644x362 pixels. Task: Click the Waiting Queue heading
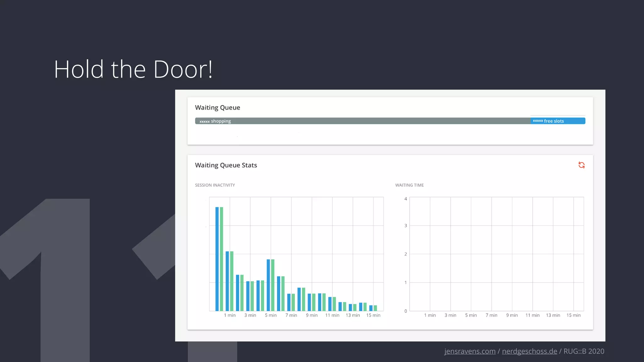217,107
